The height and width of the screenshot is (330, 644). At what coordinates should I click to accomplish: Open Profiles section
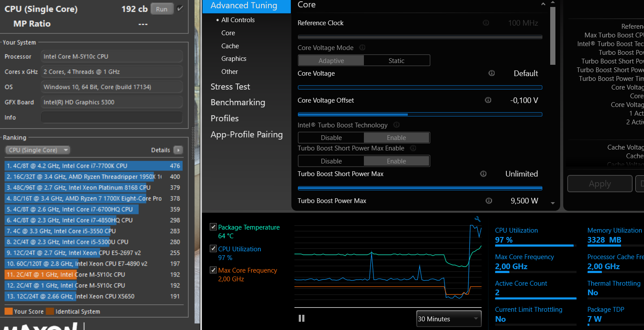225,118
